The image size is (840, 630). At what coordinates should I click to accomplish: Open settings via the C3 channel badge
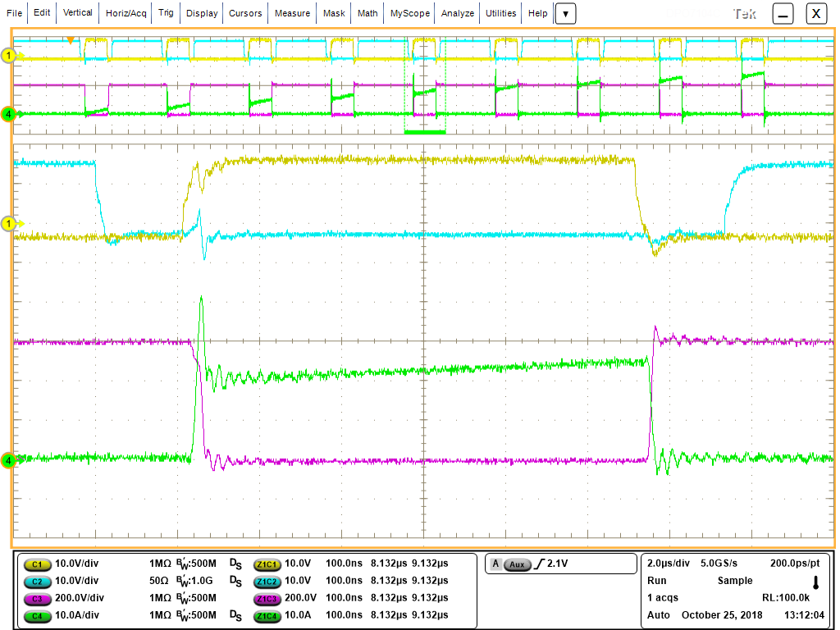tap(36, 598)
